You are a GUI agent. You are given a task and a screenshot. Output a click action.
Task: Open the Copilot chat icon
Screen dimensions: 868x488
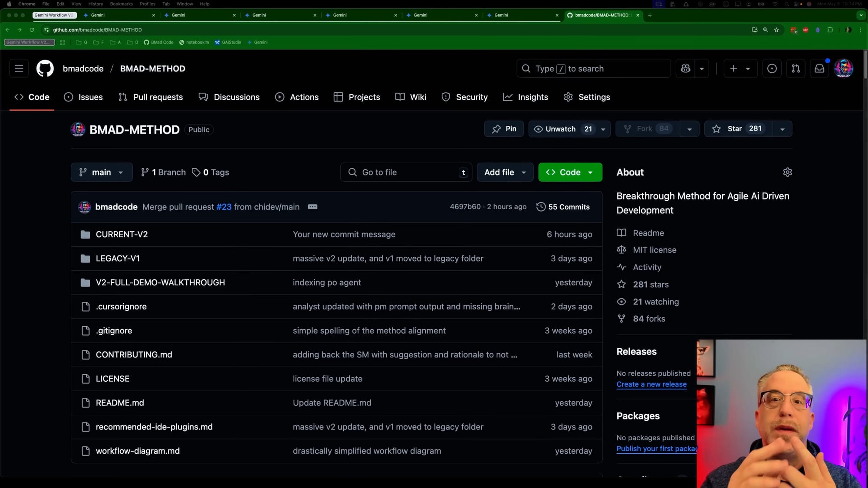coord(685,69)
